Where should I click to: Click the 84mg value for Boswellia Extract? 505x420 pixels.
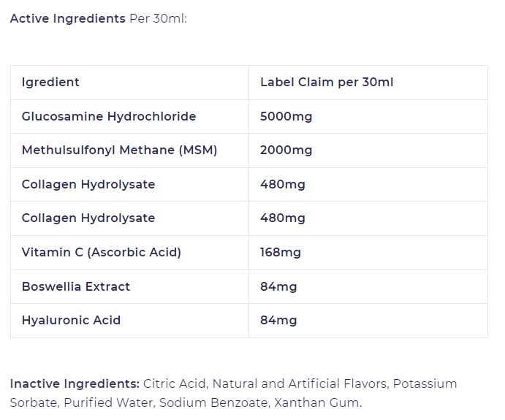(278, 287)
